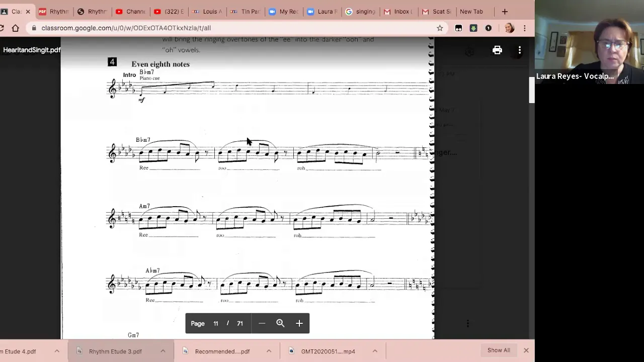The height and width of the screenshot is (362, 644).
Task: Open the Chrome profile avatar
Action: (x=509, y=28)
